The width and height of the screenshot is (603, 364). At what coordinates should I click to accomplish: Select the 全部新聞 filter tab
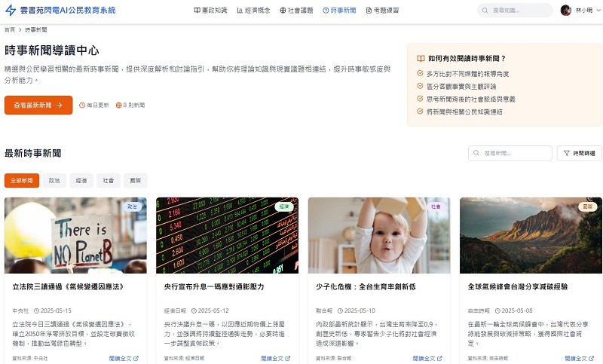coord(22,181)
